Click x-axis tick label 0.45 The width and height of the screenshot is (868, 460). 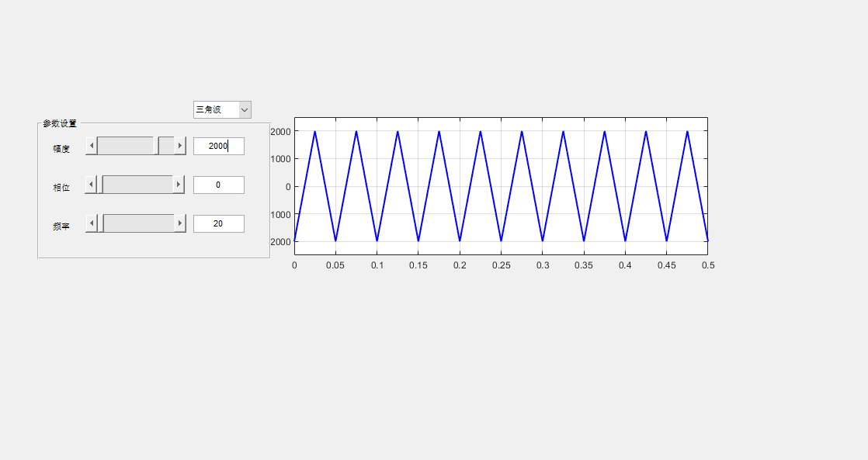(x=667, y=265)
